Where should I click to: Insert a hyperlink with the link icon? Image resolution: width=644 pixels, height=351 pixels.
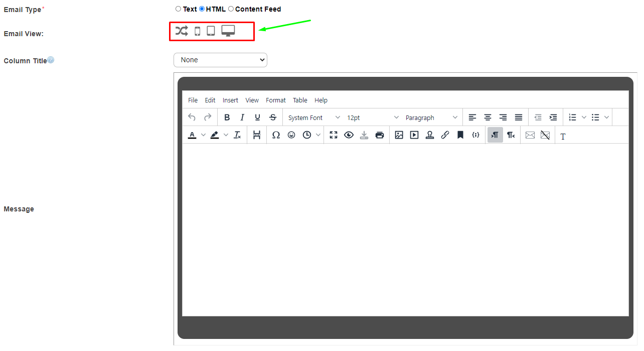(445, 135)
